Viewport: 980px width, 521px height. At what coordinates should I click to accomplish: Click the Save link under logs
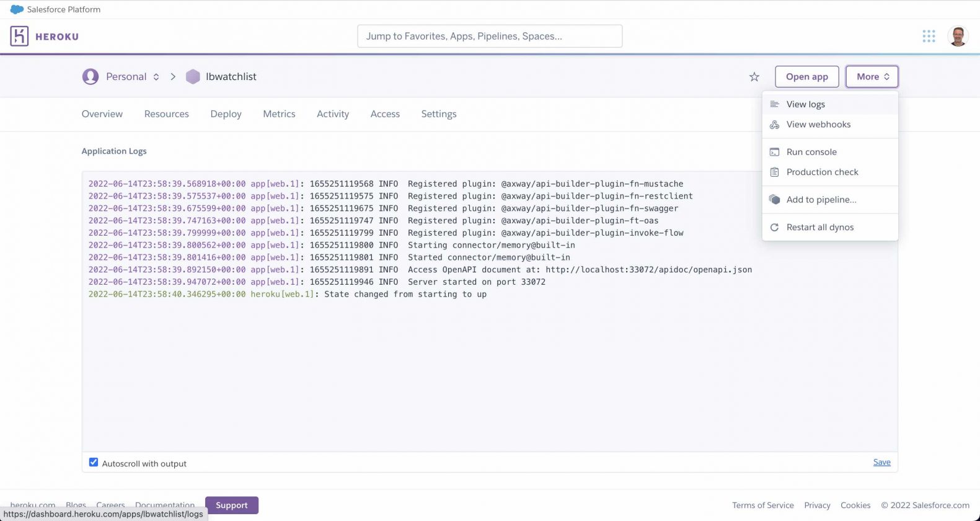pos(881,462)
